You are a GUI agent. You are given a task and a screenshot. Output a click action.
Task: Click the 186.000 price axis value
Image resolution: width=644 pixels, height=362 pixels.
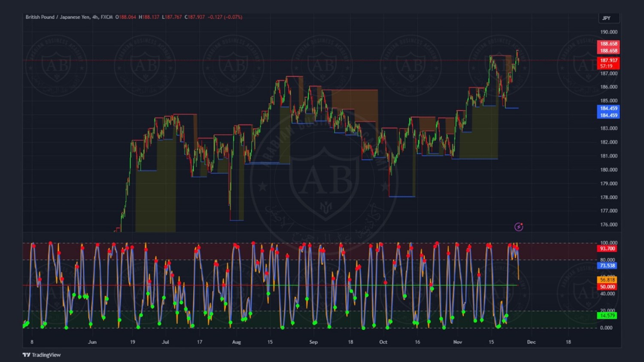608,87
